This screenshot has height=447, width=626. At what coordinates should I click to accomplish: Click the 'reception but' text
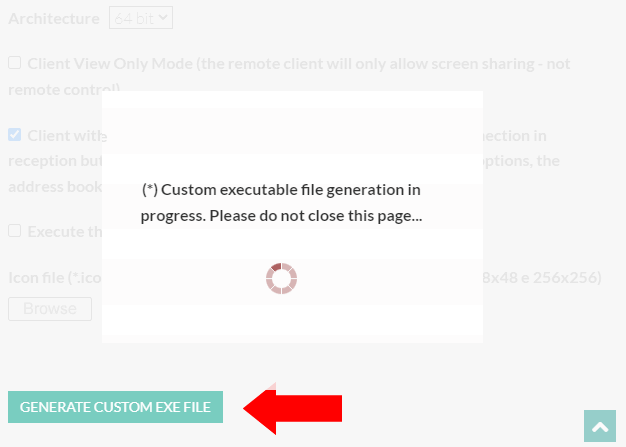pyautogui.click(x=55, y=161)
